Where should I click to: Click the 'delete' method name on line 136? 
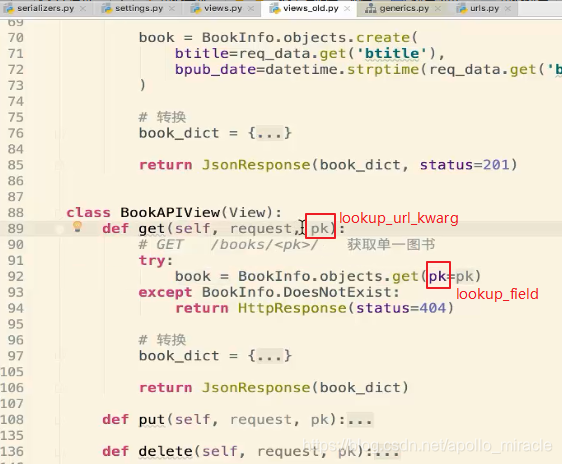click(166, 451)
